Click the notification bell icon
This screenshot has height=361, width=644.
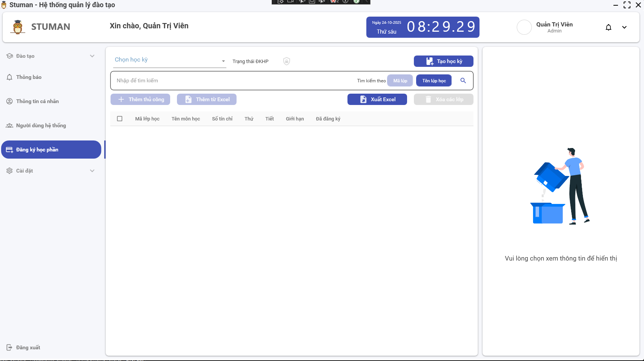(608, 27)
